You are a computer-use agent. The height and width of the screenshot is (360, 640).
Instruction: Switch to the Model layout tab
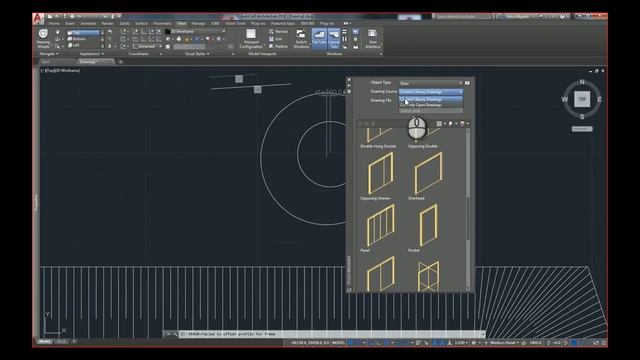[44, 342]
